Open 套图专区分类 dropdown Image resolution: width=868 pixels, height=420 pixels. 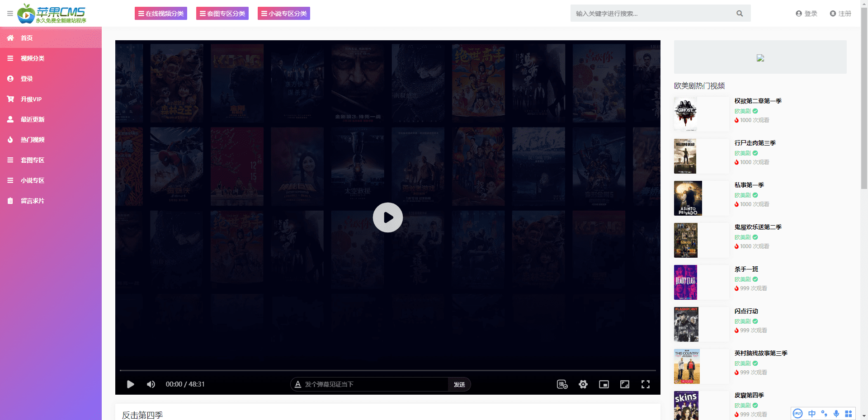(222, 14)
